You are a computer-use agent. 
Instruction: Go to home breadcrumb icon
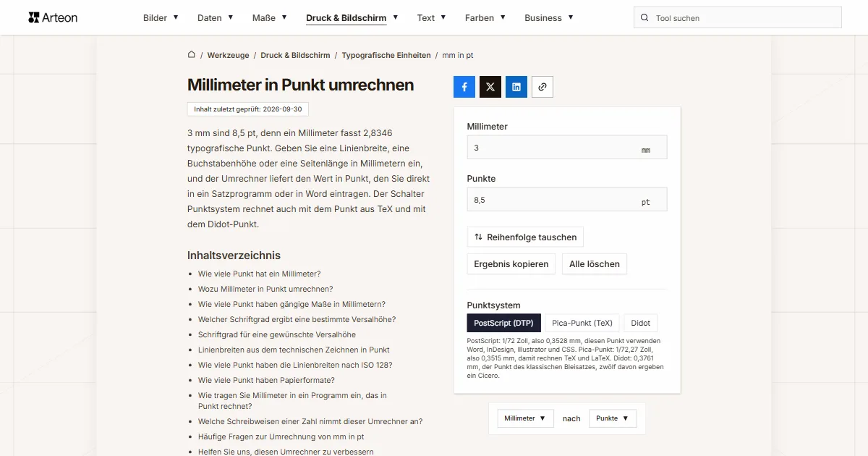pyautogui.click(x=192, y=54)
